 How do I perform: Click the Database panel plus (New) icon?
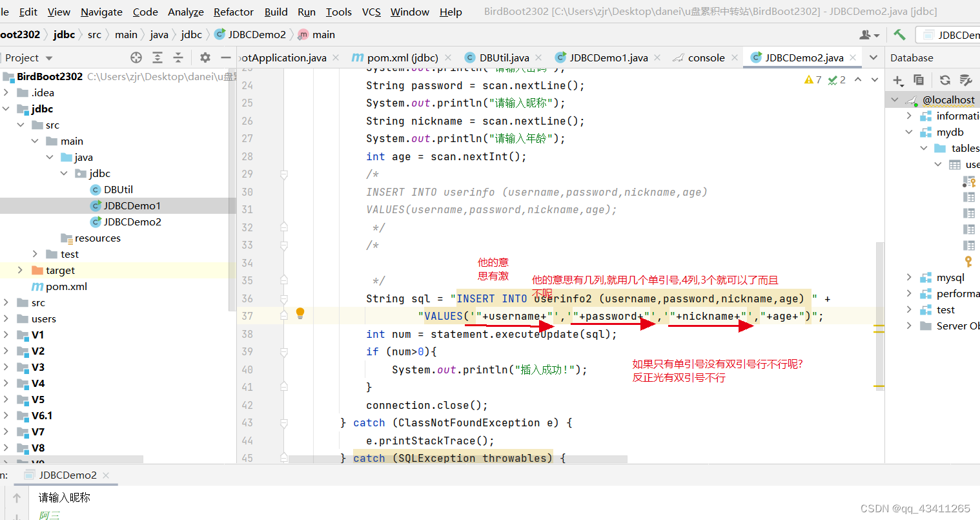click(x=898, y=80)
